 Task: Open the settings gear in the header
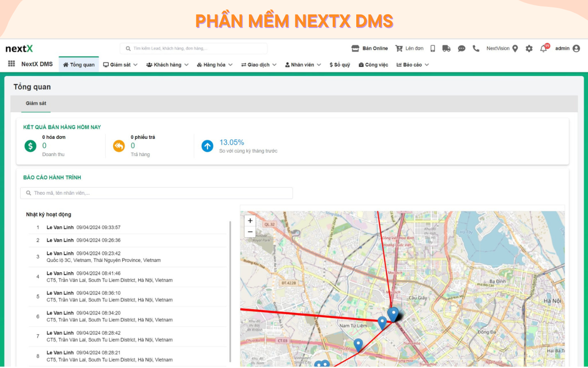(528, 48)
